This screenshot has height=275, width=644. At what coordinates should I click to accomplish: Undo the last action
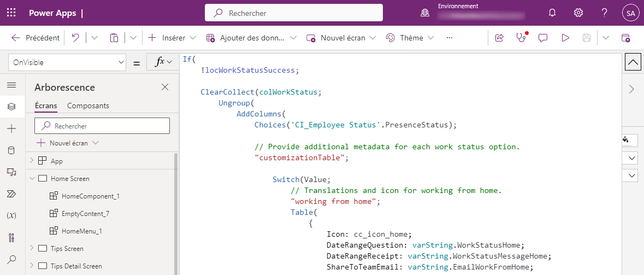(x=75, y=38)
